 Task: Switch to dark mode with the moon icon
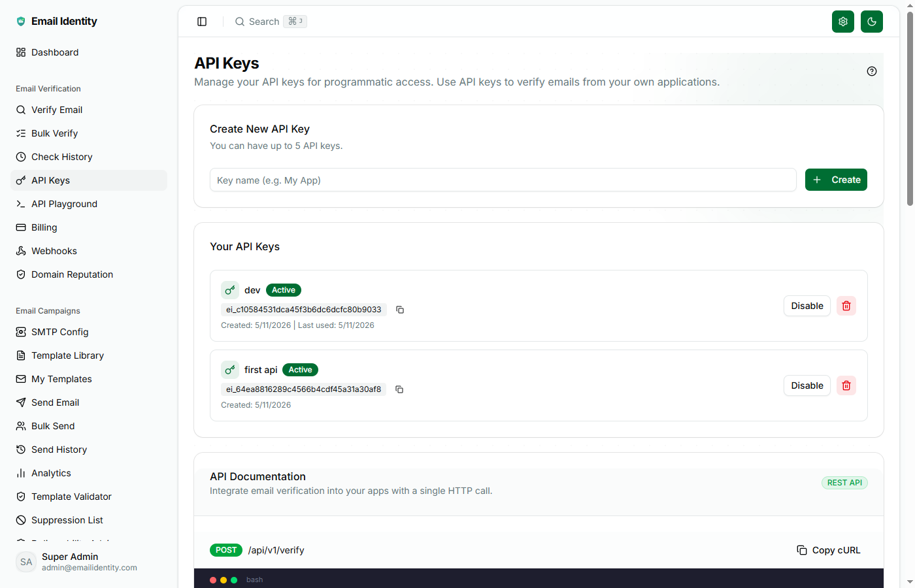(x=872, y=22)
